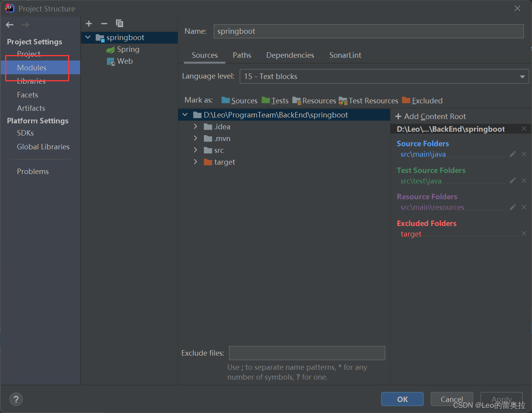
Task: Edit properties of src\main\java source folder
Action: pos(512,154)
